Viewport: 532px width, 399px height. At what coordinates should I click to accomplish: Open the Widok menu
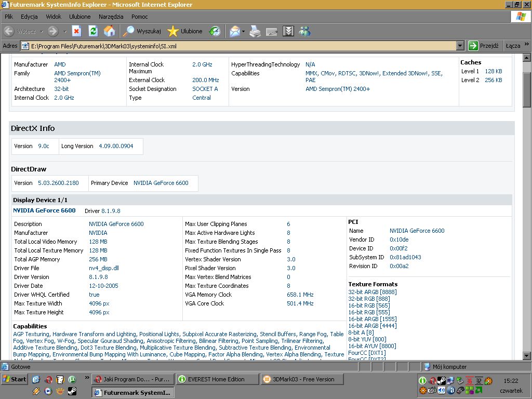pos(54,17)
